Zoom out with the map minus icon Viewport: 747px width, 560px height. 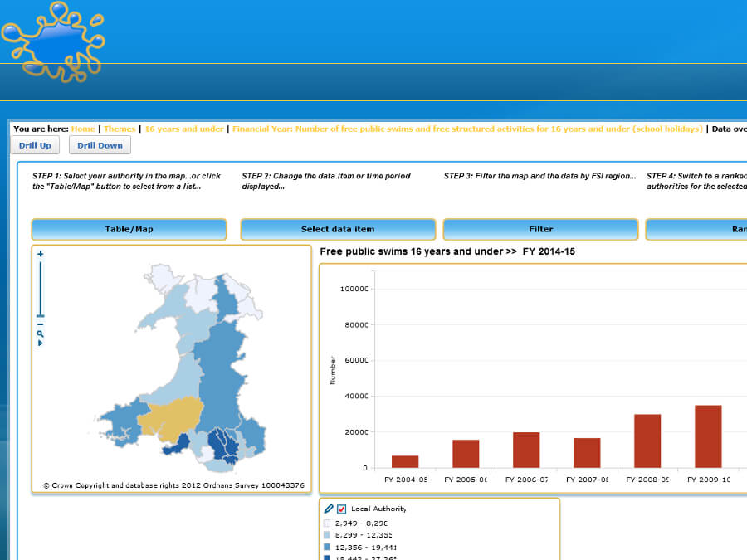pos(41,324)
